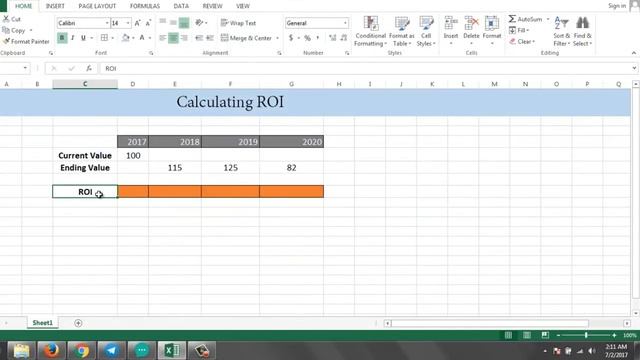Image resolution: width=640 pixels, height=360 pixels.
Task: Expand the formula bar
Action: (634, 68)
